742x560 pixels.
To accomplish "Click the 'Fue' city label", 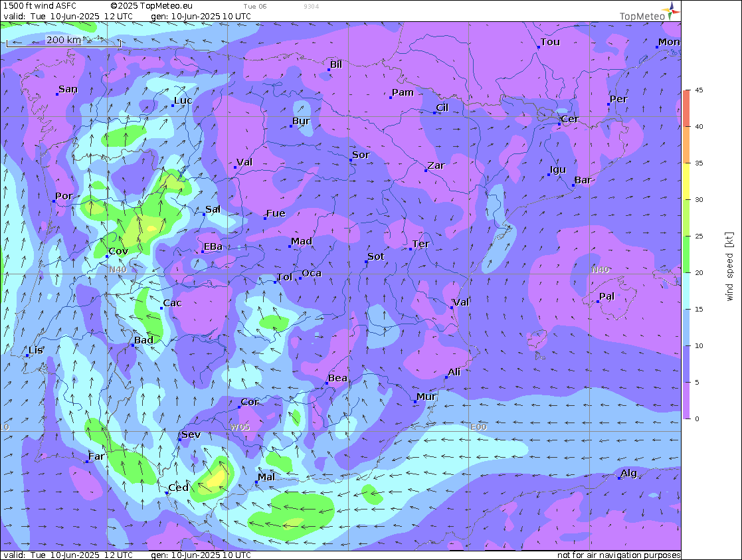I will pos(276,213).
